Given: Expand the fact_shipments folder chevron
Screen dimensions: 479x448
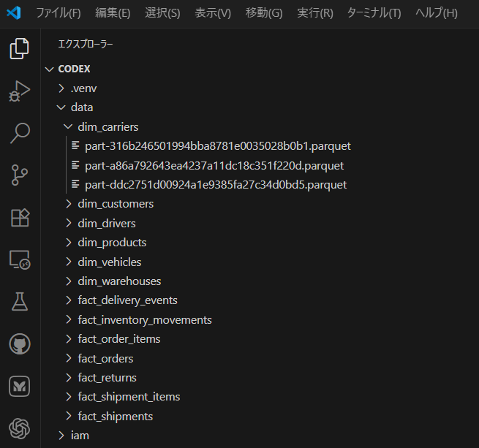Looking at the screenshot, I should [x=69, y=416].
